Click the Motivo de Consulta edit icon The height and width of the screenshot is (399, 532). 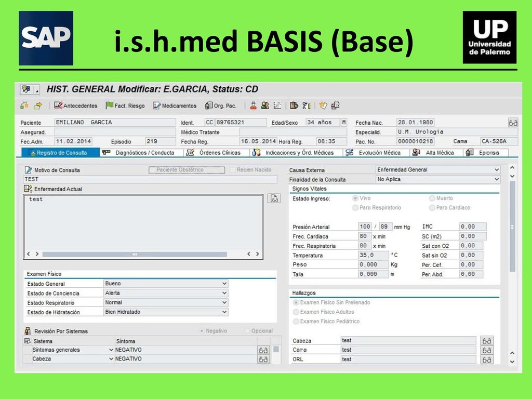coord(28,170)
